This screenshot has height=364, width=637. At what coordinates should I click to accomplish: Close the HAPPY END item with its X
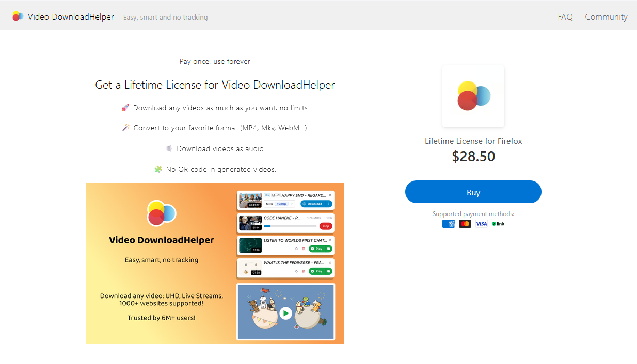[330, 195]
